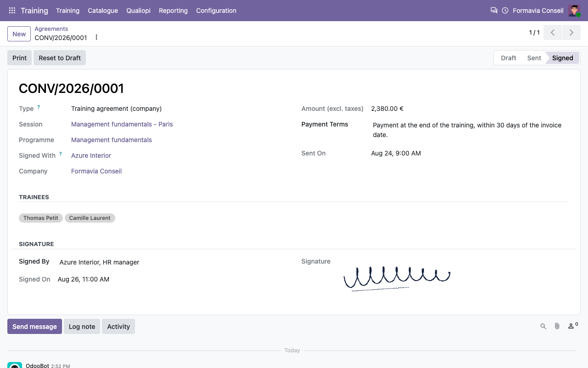
Task: Go to next record arrow
Action: tap(571, 33)
